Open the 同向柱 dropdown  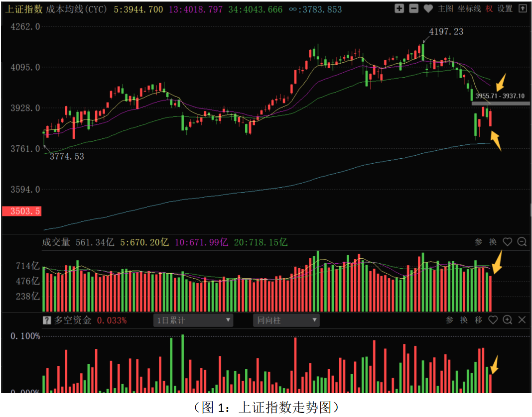(x=286, y=320)
